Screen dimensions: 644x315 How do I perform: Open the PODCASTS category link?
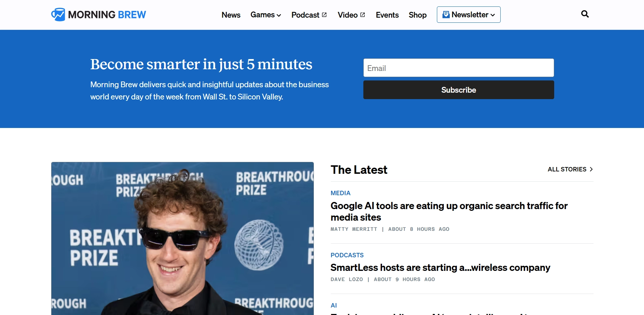347,255
